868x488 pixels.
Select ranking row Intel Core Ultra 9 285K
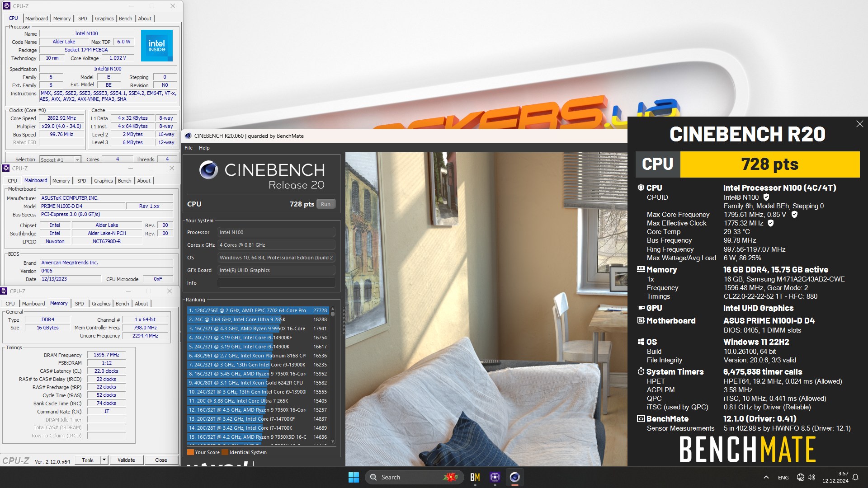click(x=258, y=319)
